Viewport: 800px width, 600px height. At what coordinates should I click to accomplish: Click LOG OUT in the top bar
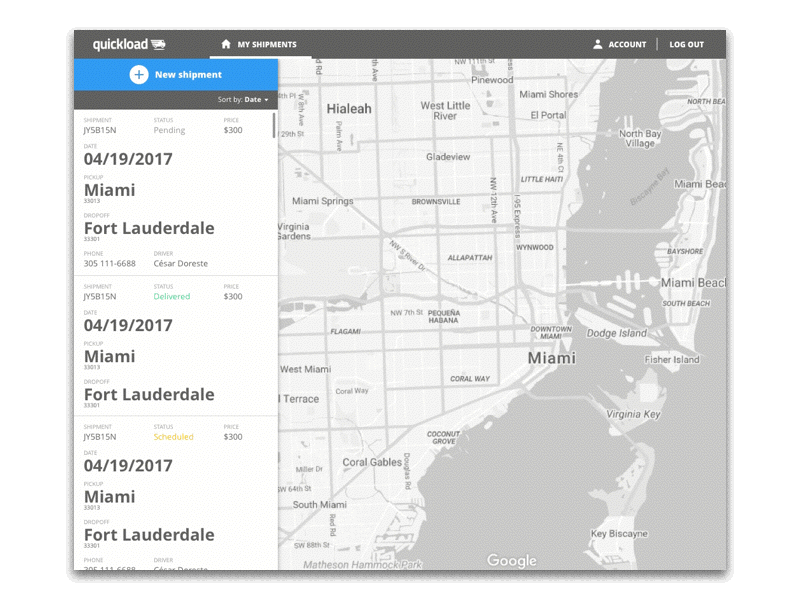point(685,44)
